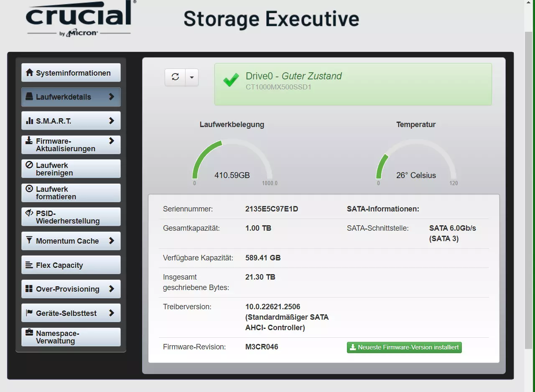The image size is (535, 392).
Task: Expand the Over-Provisioning chevron arrow
Action: (112, 289)
